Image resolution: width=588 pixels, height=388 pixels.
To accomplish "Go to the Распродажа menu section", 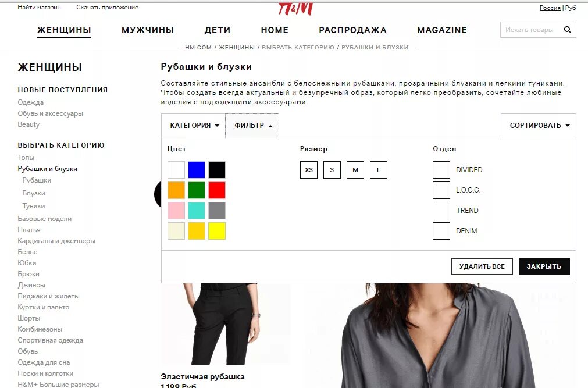I will (352, 30).
